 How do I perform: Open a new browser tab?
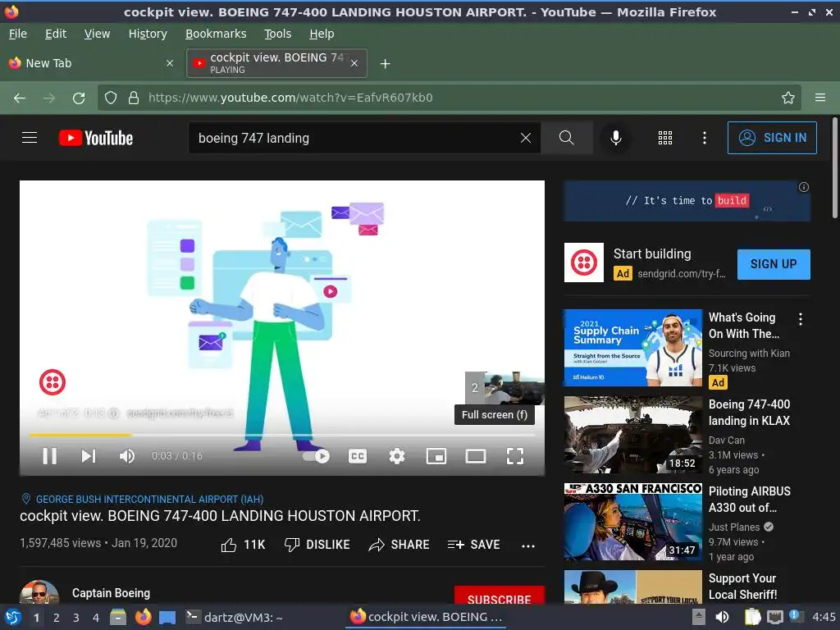tap(386, 64)
